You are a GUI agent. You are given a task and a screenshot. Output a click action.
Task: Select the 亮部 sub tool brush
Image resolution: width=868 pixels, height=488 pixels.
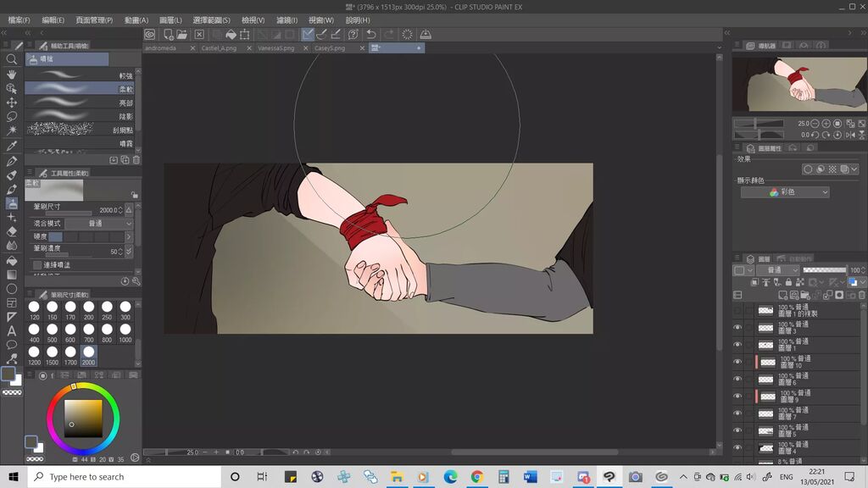click(80, 103)
